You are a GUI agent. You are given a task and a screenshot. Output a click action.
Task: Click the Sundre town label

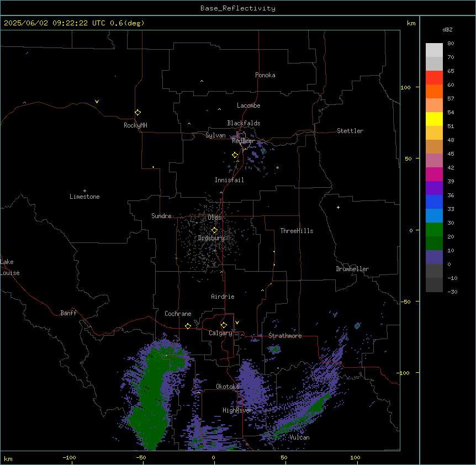click(x=161, y=216)
